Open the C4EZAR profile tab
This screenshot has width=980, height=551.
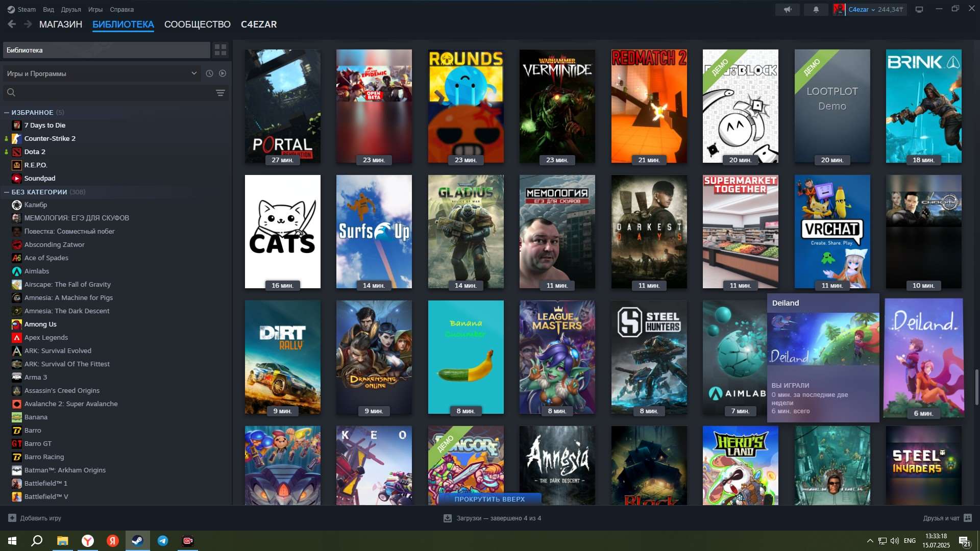click(x=259, y=24)
